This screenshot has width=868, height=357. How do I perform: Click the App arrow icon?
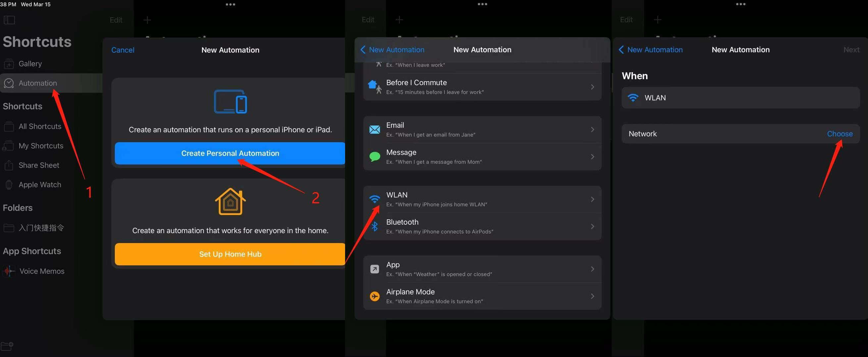[375, 269]
